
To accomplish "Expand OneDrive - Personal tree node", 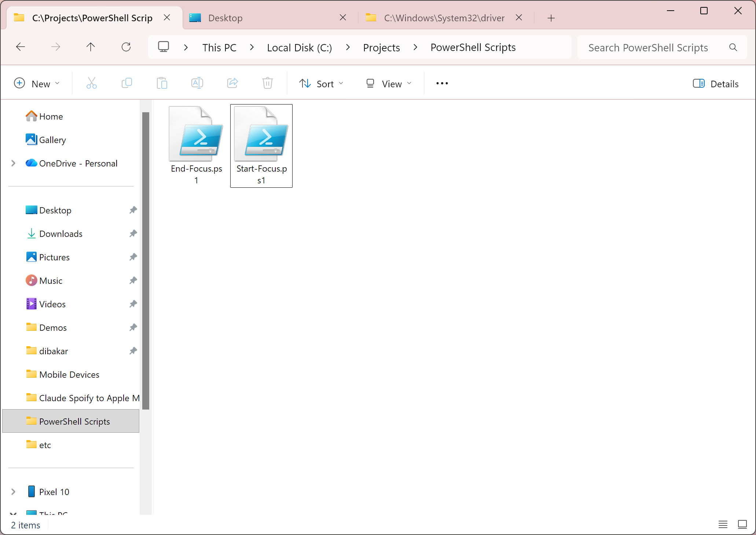I will tap(13, 163).
